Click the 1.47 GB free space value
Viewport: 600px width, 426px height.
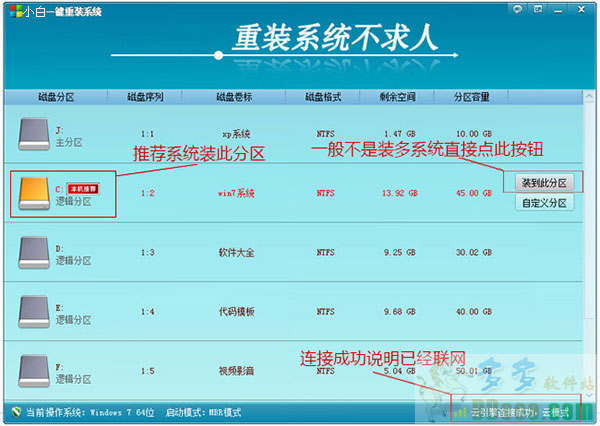[x=399, y=134]
